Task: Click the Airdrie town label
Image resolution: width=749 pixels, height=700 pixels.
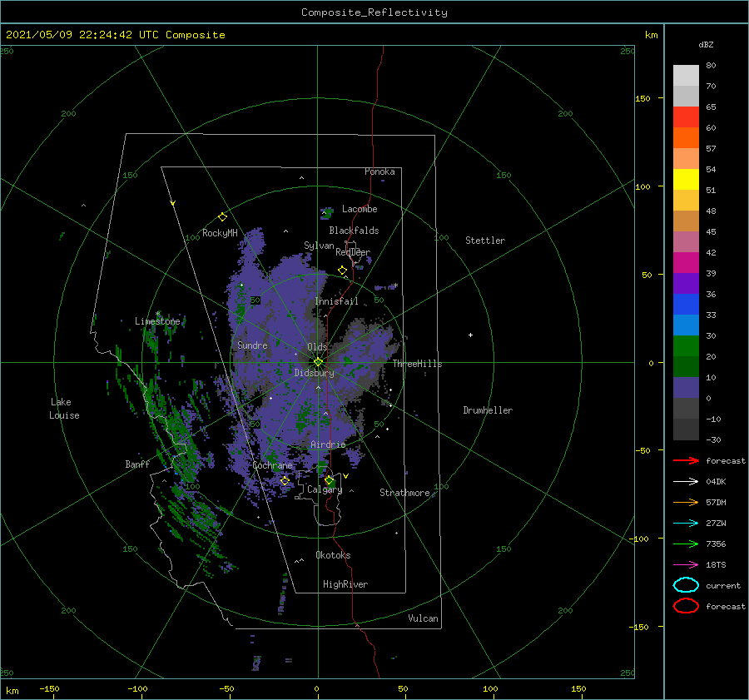Action: [x=328, y=444]
